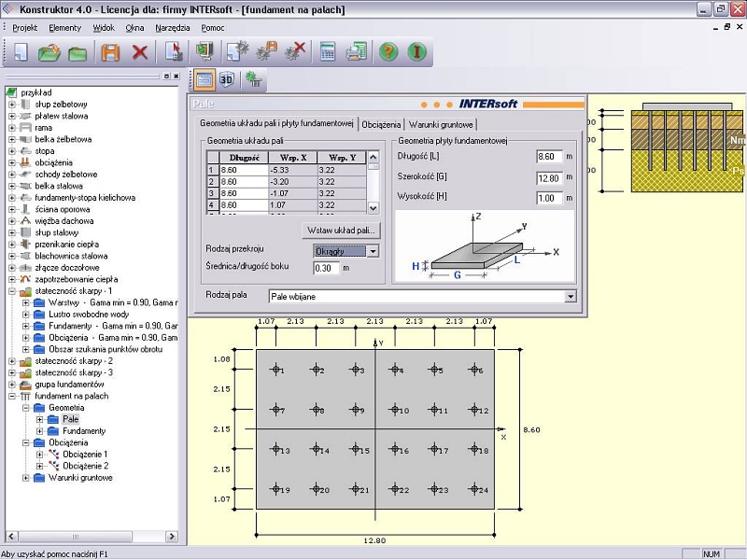Select the 'grupa fundamentów' tree item
Image resolution: width=747 pixels, height=560 pixels.
coord(69,385)
